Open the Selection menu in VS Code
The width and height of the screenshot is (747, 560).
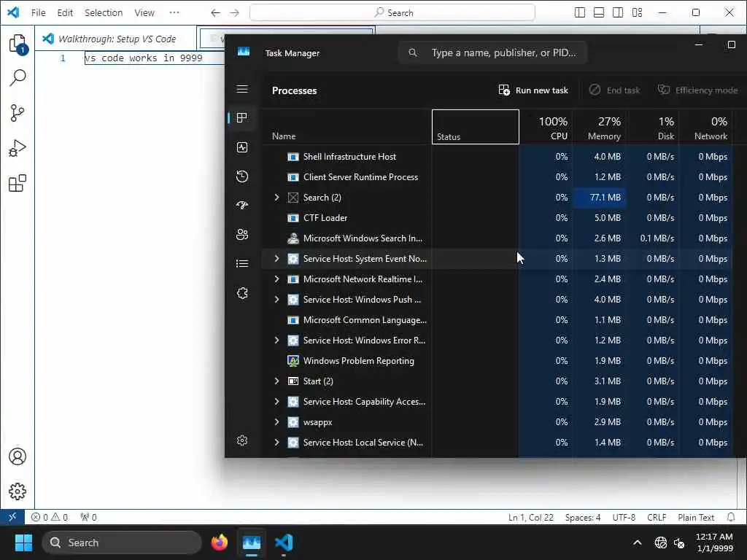coord(104,13)
